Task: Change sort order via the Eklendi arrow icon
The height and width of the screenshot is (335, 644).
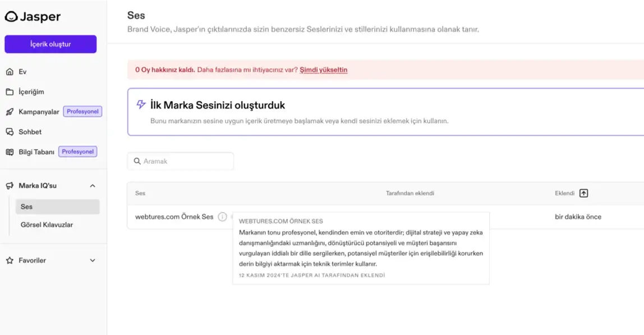Action: [x=583, y=193]
